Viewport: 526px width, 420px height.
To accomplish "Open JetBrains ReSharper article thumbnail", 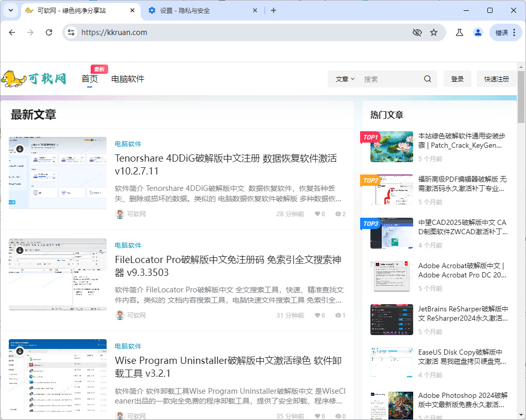I will (x=392, y=320).
